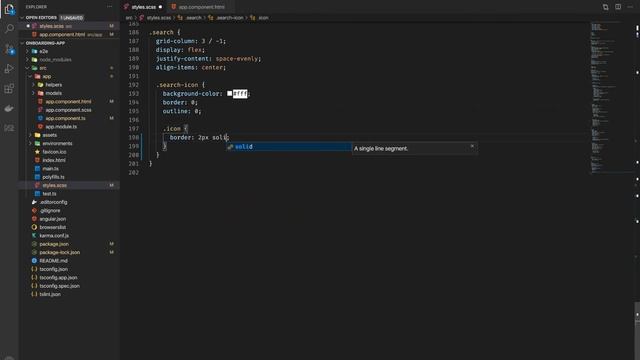The height and width of the screenshot is (360, 640).
Task: Open app.component.html in Open Editors list
Action: coord(69,35)
